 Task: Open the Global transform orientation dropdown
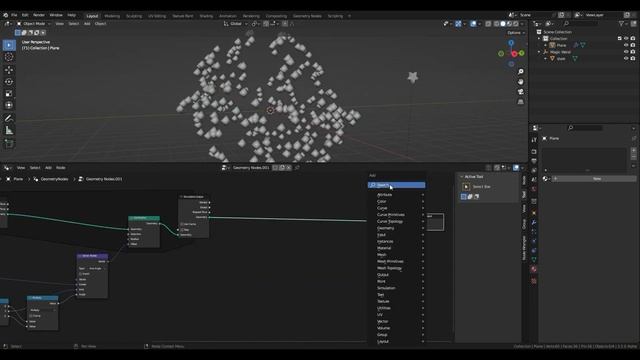236,24
